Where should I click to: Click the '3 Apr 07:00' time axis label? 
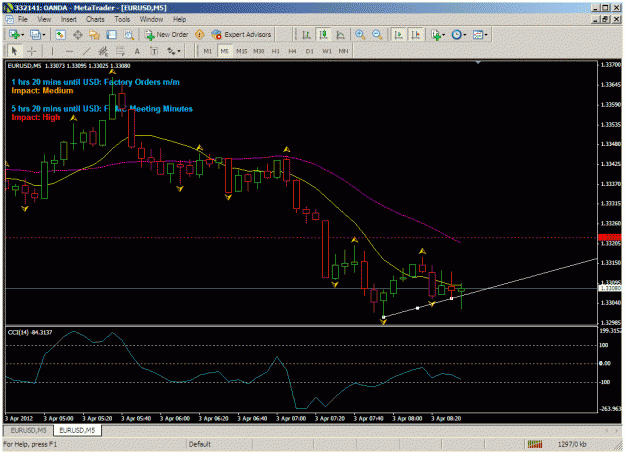pyautogui.click(x=291, y=419)
